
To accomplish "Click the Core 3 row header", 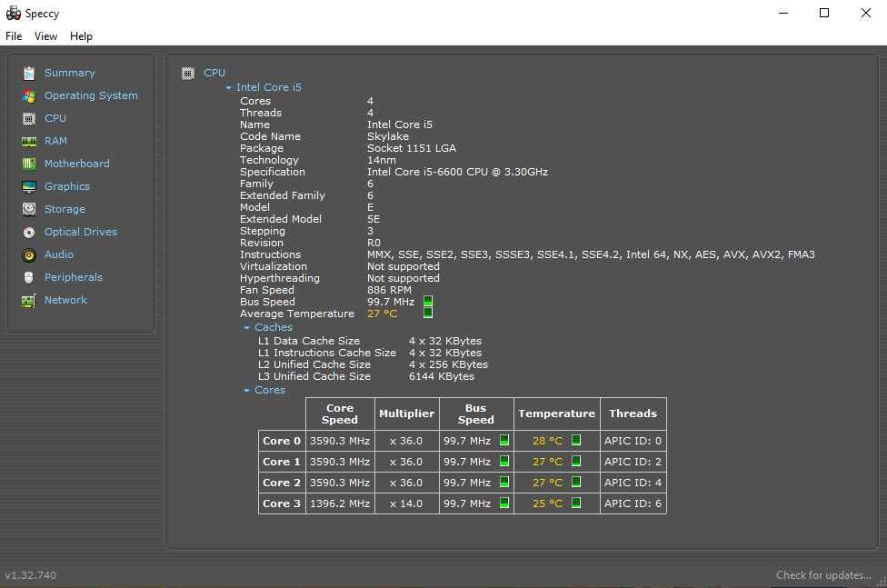I will (x=282, y=503).
